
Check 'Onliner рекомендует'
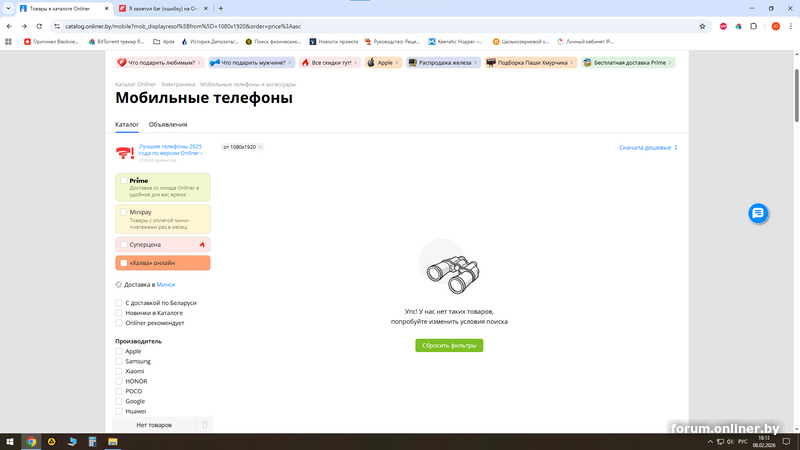(118, 323)
